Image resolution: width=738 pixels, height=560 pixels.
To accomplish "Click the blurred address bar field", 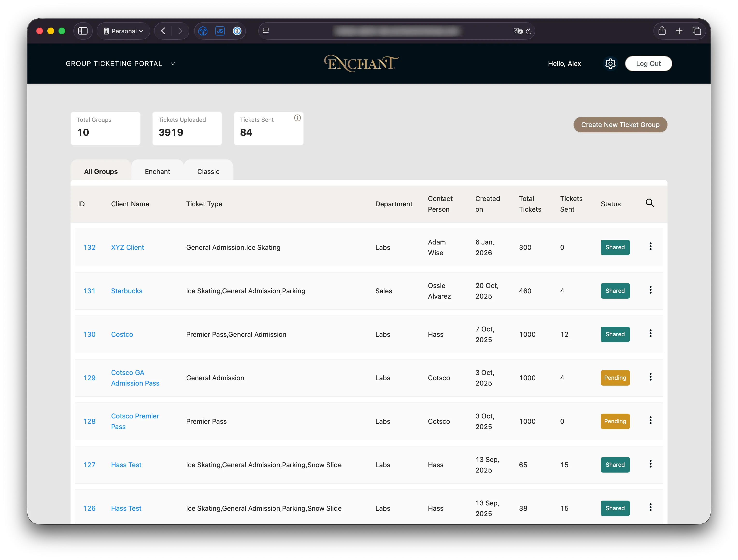I will pyautogui.click(x=397, y=31).
